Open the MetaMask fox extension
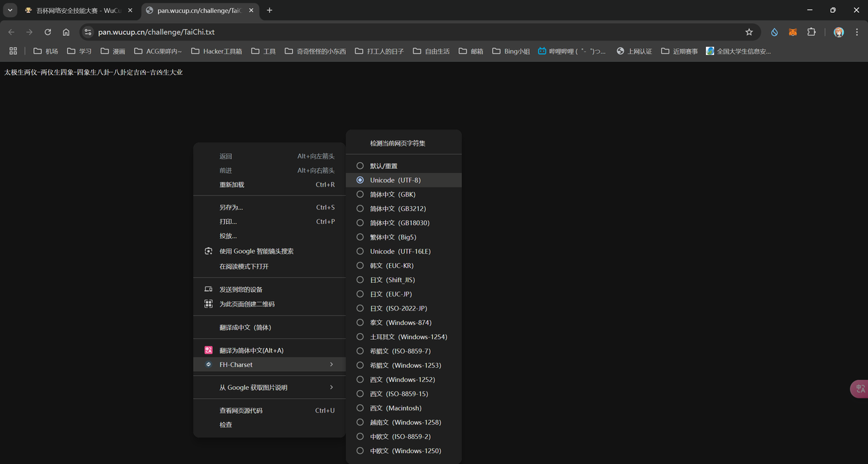Screen dimensions: 868x464 793,32
